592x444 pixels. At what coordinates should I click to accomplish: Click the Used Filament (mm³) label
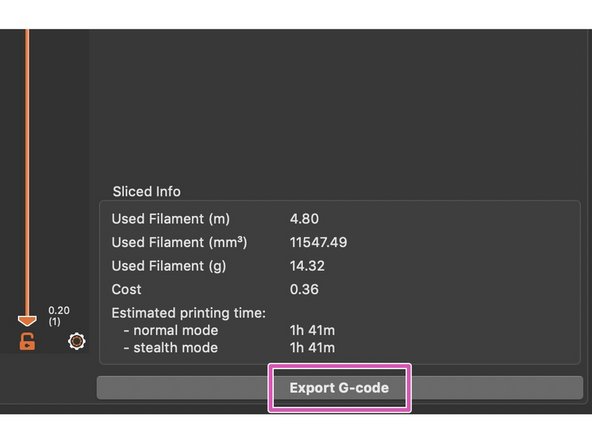[x=179, y=242]
